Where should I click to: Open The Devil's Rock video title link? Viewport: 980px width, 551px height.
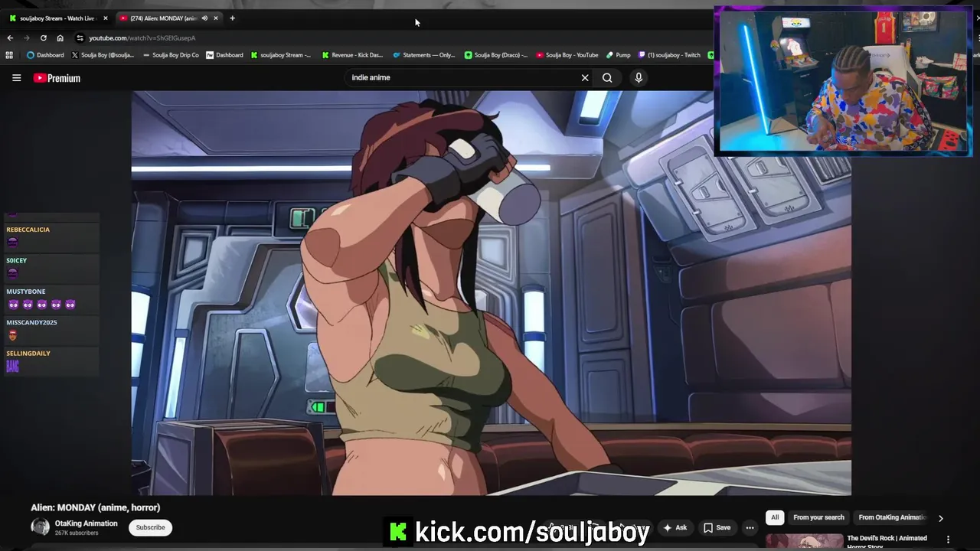(887, 542)
